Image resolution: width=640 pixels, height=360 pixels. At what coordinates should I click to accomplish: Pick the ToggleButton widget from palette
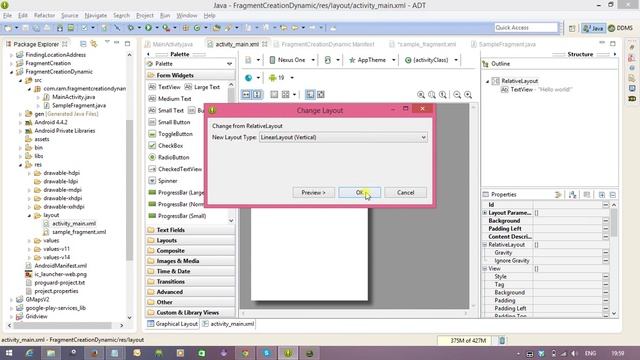[x=175, y=134]
